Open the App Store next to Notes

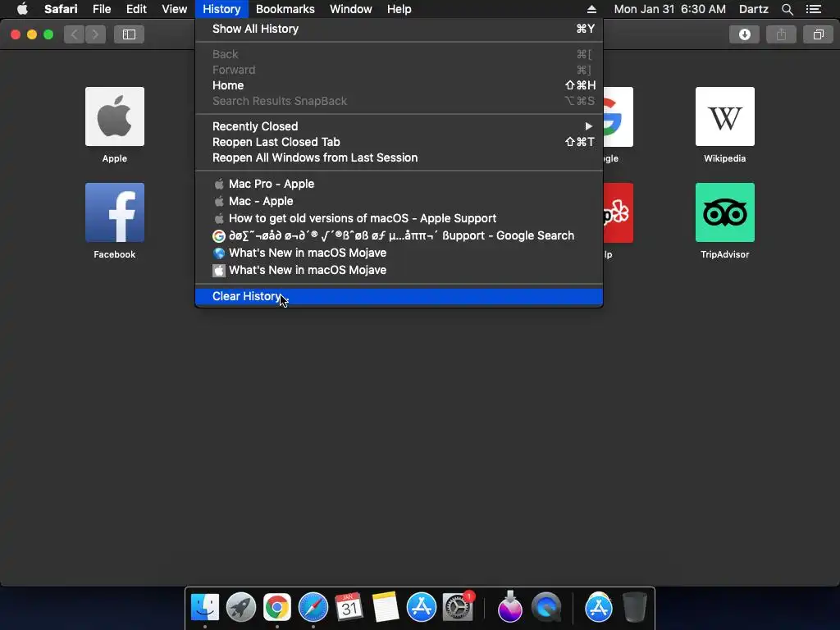point(421,607)
